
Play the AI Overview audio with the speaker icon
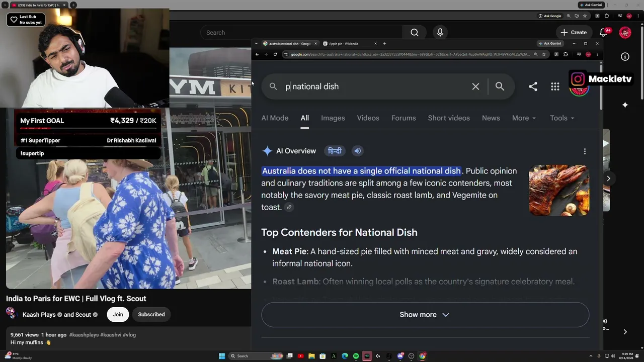coord(357,151)
